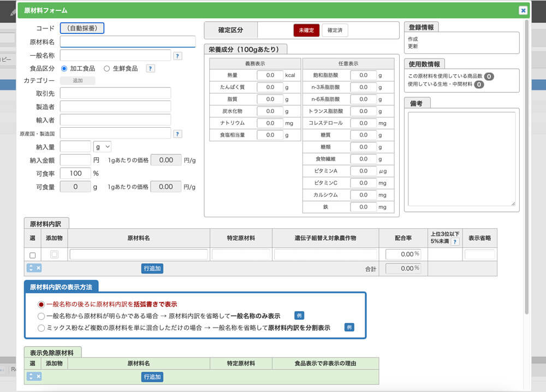This screenshot has height=392, width=546.
Task: Click inside the 備考 notes textarea
Action: [x=462, y=159]
